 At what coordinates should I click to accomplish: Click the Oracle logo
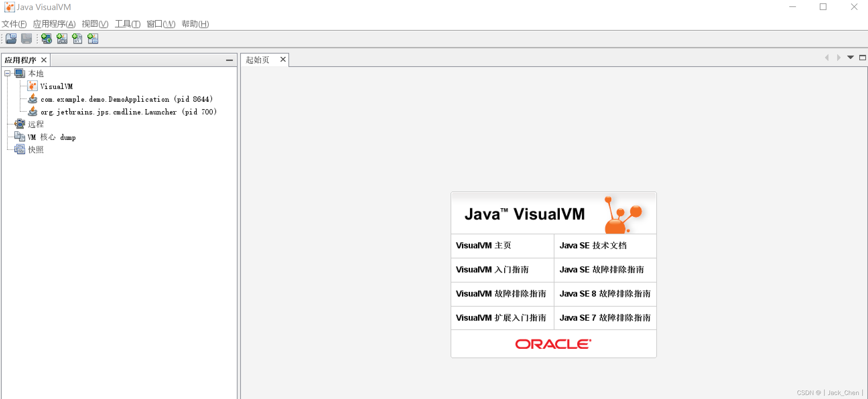coord(553,344)
